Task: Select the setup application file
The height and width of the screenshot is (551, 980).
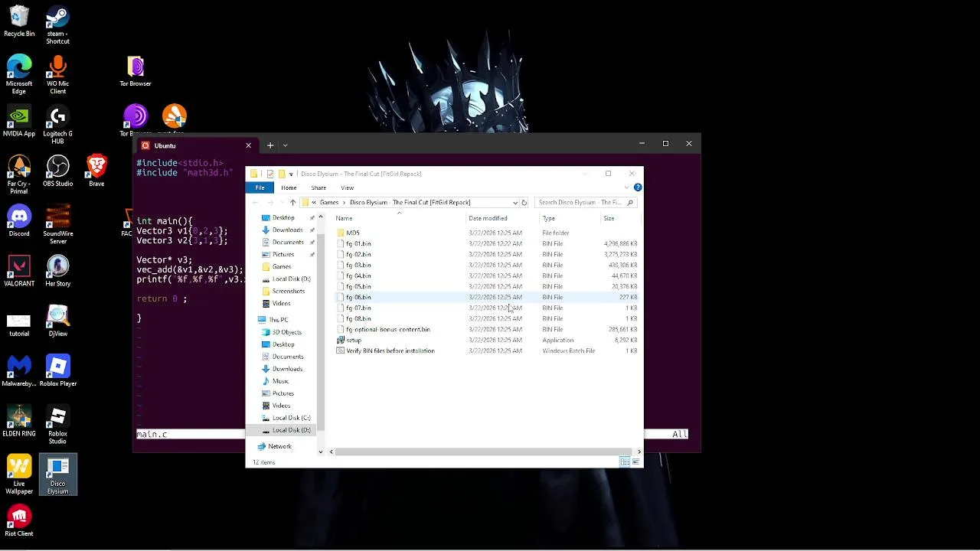Action: (353, 341)
